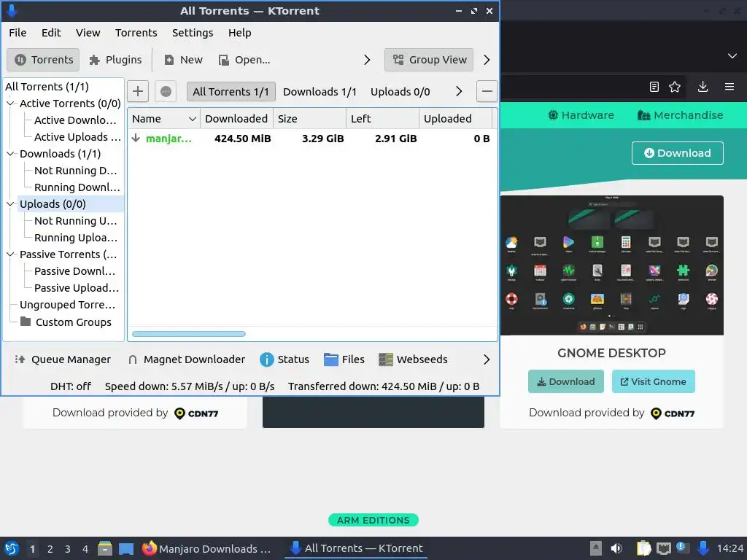Click the GNOME Desktop Download button
Image resolution: width=747 pixels, height=560 pixels.
click(566, 381)
